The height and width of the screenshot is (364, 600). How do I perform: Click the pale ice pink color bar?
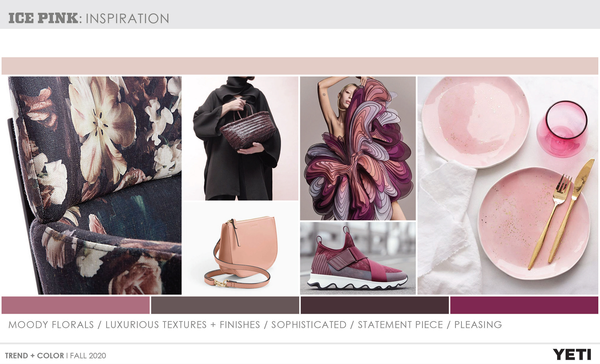click(x=300, y=66)
